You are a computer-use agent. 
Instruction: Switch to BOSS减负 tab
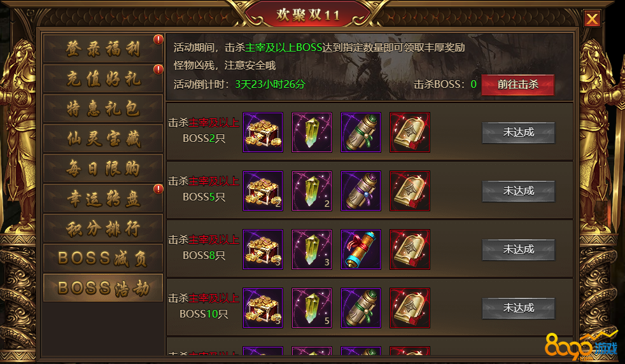[103, 258]
